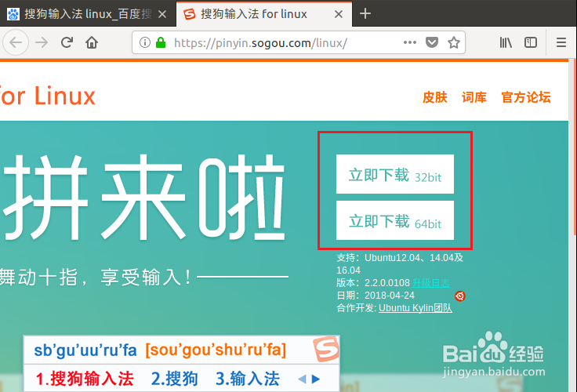Reload the current page
This screenshot has height=392, width=577.
tap(67, 42)
